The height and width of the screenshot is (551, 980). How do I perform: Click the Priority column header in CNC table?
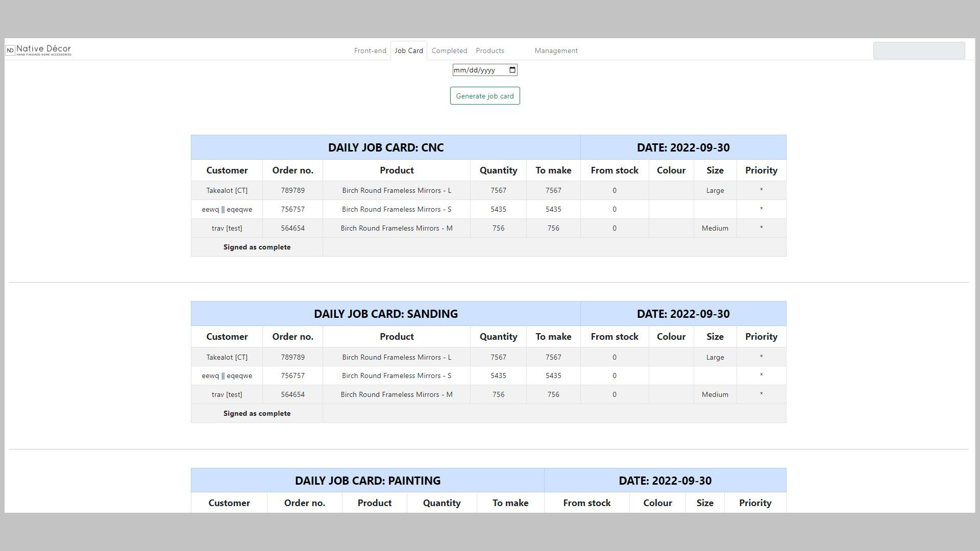[761, 170]
